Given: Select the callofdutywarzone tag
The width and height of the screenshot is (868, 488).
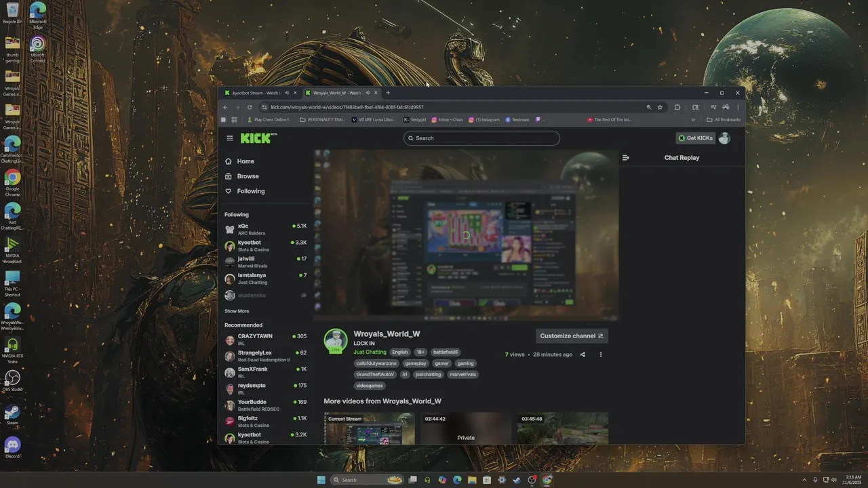Looking at the screenshot, I should [376, 363].
